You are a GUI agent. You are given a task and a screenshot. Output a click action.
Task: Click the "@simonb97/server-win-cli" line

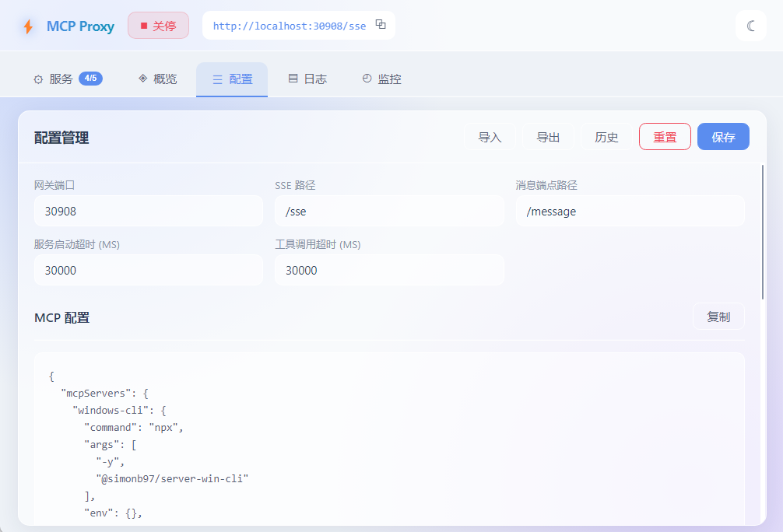[172, 479]
